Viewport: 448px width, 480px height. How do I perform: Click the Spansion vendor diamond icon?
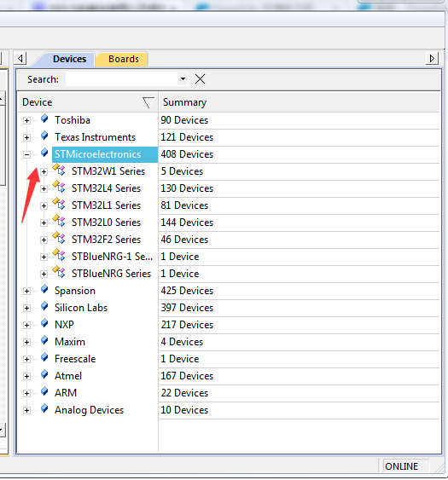coord(44,289)
